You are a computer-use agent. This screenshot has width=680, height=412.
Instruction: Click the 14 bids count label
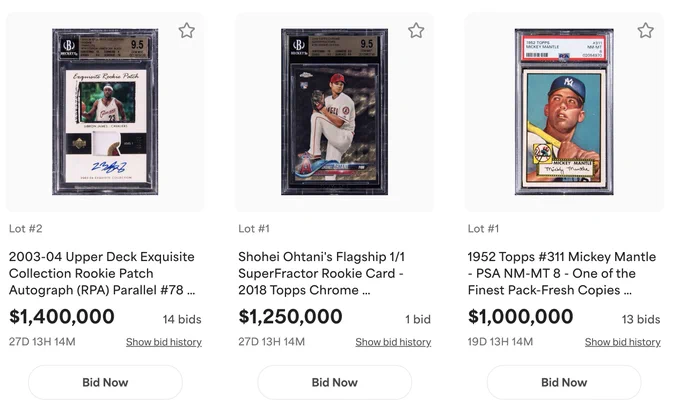182,320
